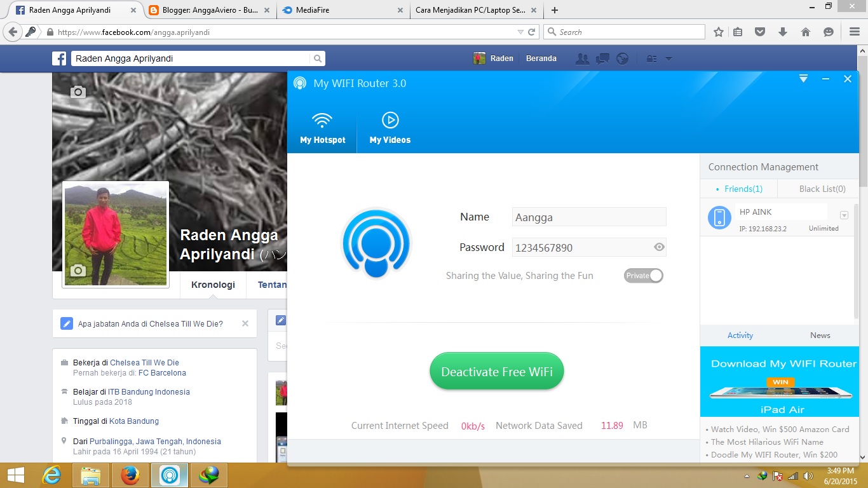Click Facebook search field with Raden Angga Aprilyandi
This screenshot has width=868, height=488.
tap(191, 58)
